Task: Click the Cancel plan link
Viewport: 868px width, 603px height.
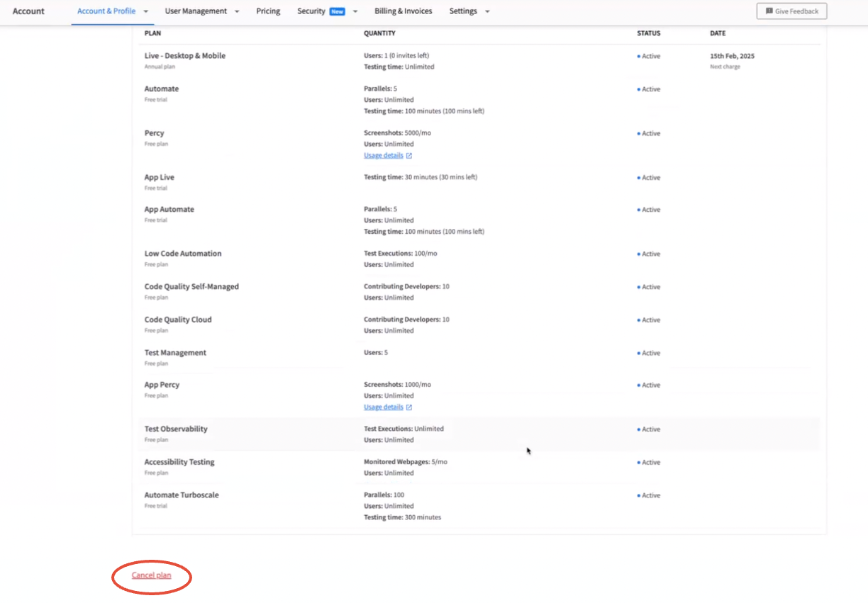Action: (151, 575)
